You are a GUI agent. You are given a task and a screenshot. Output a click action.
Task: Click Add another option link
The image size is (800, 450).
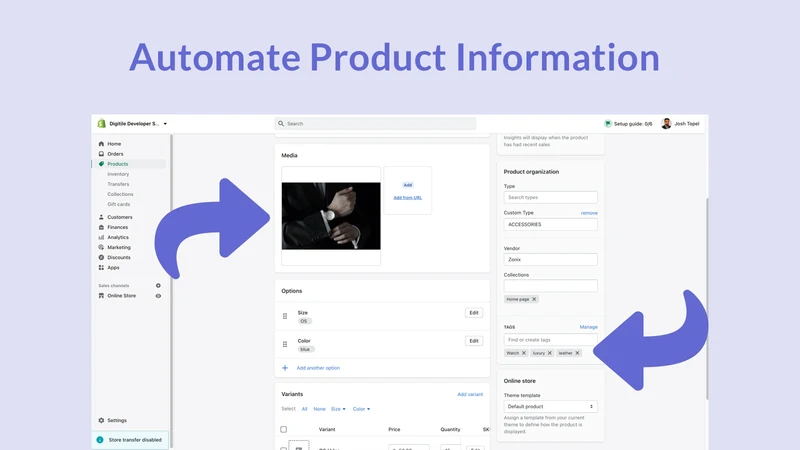[x=318, y=368]
